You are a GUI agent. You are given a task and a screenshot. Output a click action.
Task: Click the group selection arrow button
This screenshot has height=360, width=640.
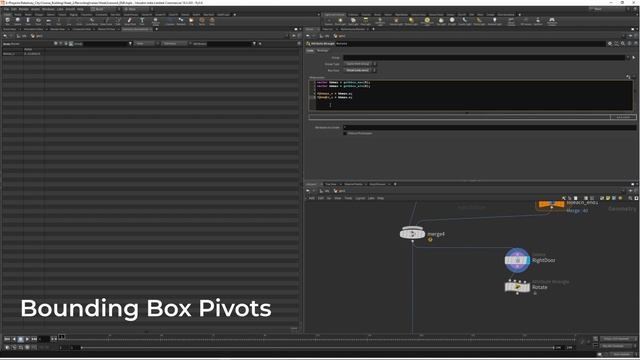634,58
